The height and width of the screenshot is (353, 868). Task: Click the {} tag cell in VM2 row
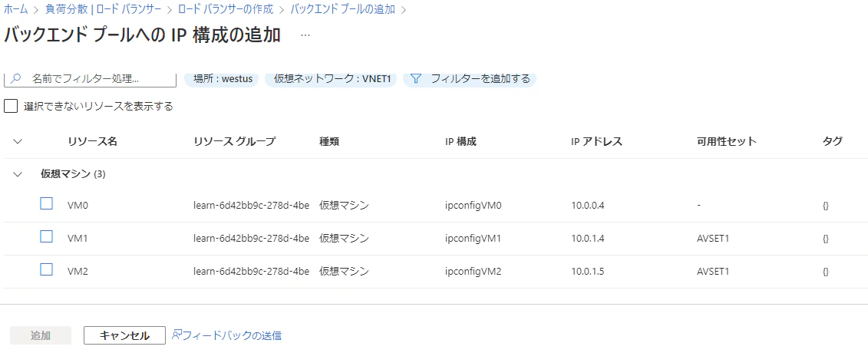click(825, 272)
